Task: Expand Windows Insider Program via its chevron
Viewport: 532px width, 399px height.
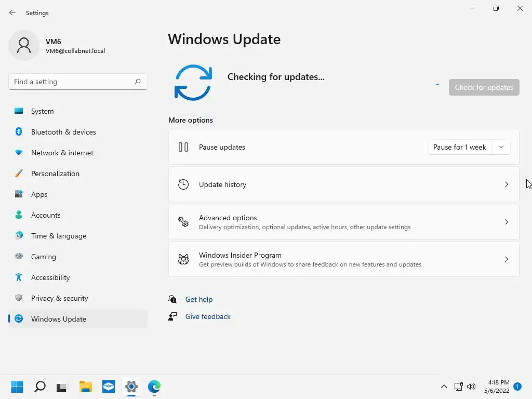Action: (506, 259)
